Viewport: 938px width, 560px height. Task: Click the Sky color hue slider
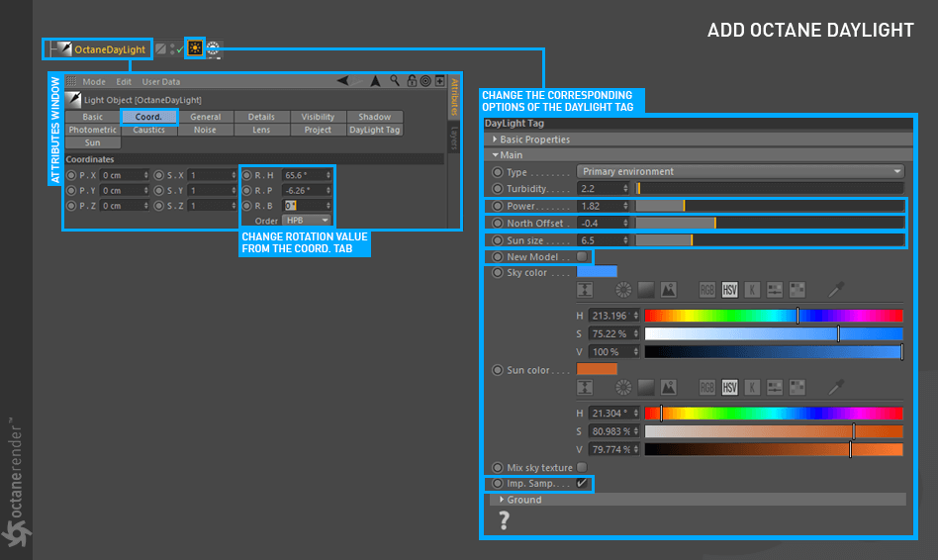[x=774, y=316]
